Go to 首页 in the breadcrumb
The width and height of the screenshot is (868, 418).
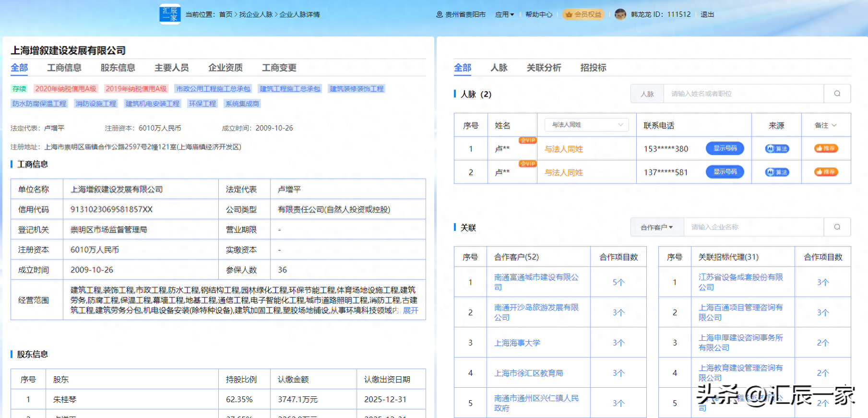(226, 14)
